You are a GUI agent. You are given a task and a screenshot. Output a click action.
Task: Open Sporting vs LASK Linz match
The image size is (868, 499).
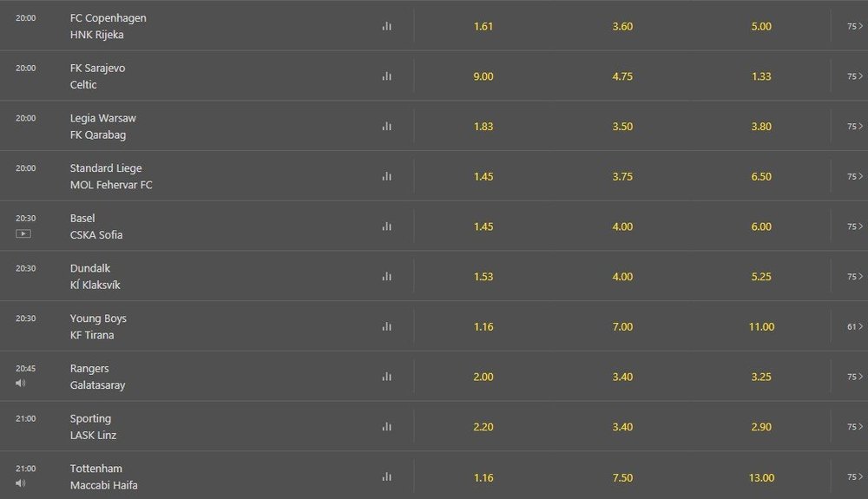[x=93, y=426]
